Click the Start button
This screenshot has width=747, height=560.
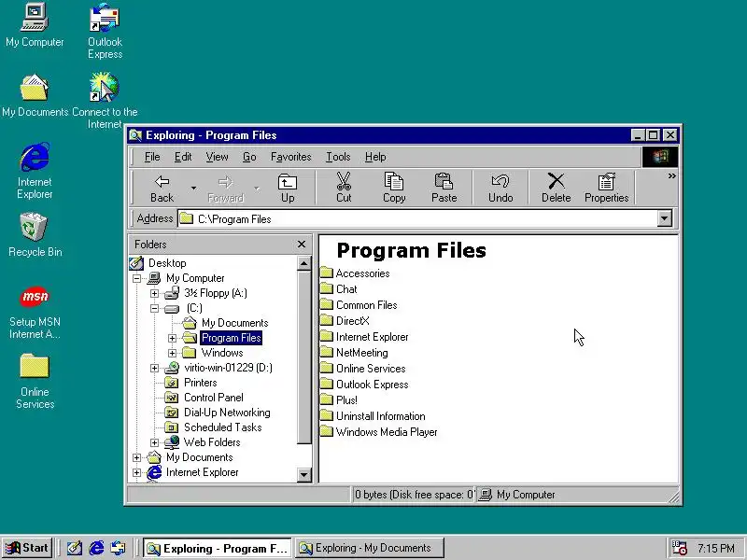[x=27, y=548]
